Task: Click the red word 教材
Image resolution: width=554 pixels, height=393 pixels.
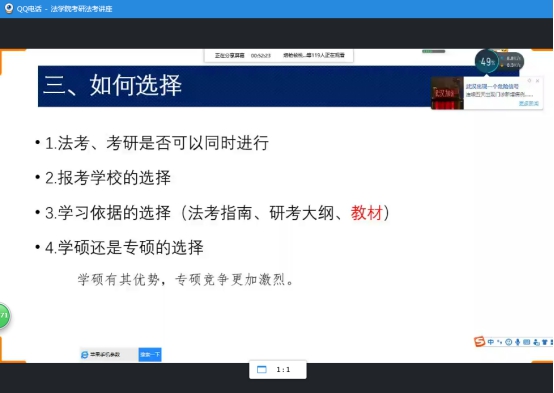Action: 367,213
